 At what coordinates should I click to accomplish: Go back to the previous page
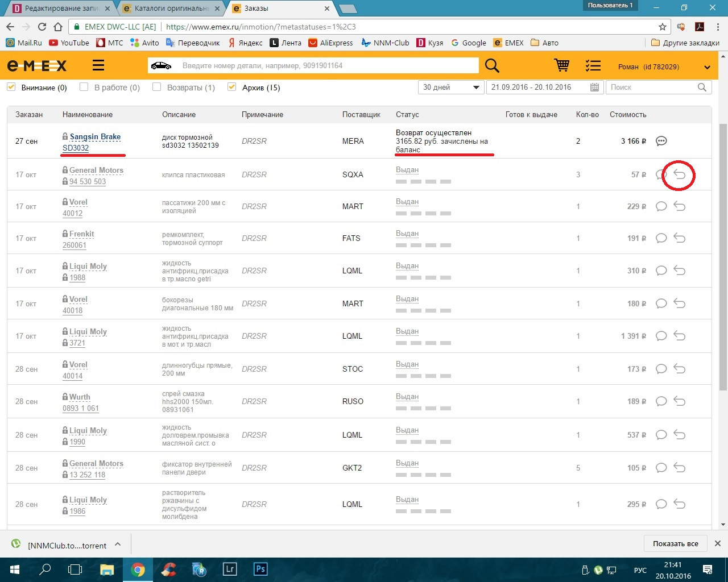[x=10, y=27]
